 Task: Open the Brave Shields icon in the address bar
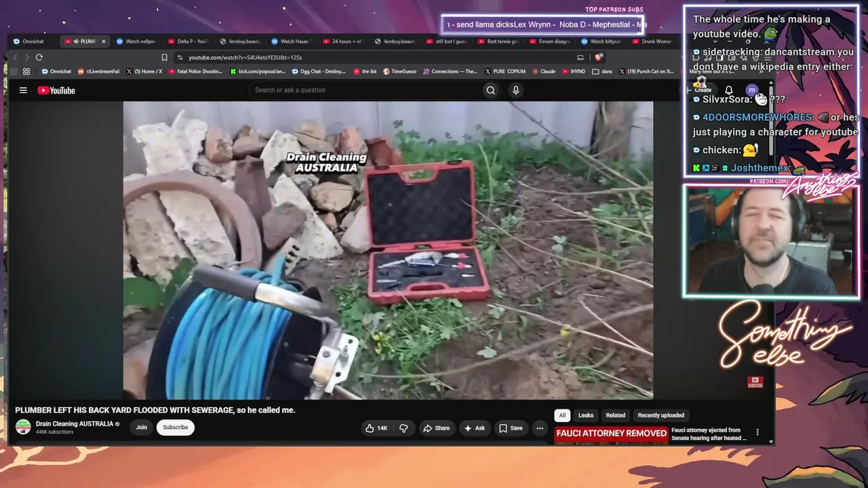click(598, 58)
